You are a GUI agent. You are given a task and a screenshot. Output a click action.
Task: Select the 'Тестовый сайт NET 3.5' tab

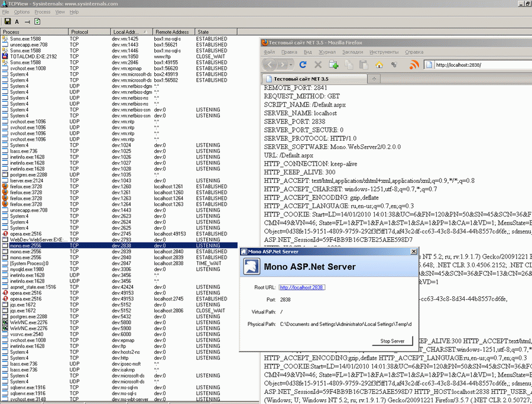pos(314,79)
